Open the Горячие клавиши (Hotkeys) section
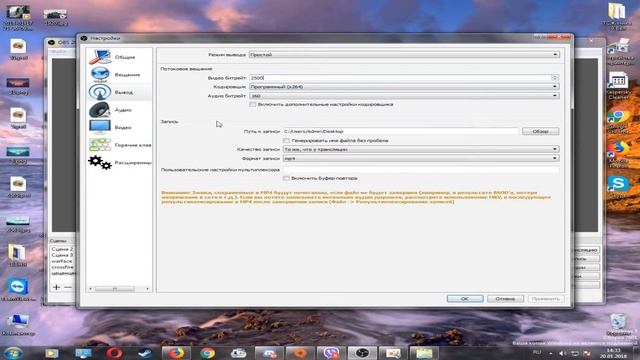Screen dimensions: 640x360 point(119,145)
